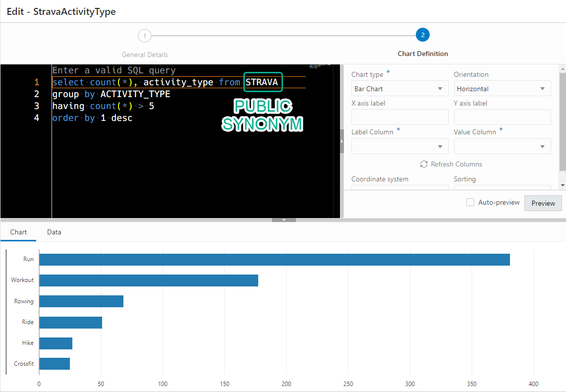Screen dimensions: 566x392
Task: Click the General Details step label
Action: pyautogui.click(x=145, y=55)
